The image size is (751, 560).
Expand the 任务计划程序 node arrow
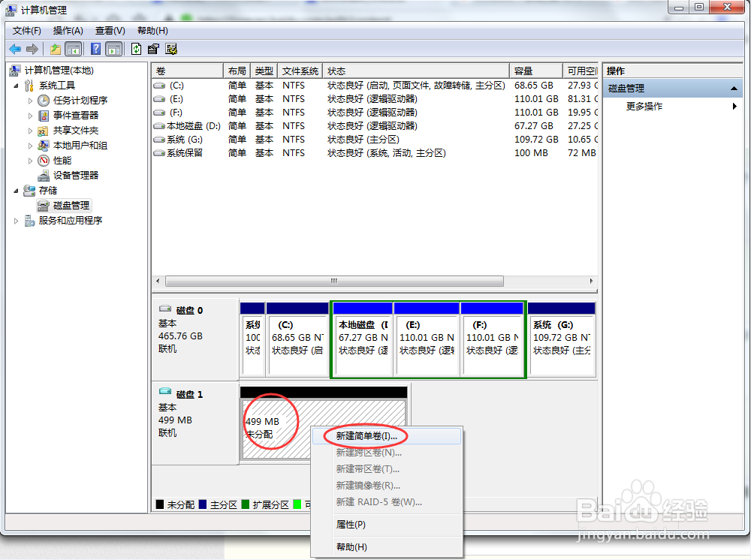(30, 101)
